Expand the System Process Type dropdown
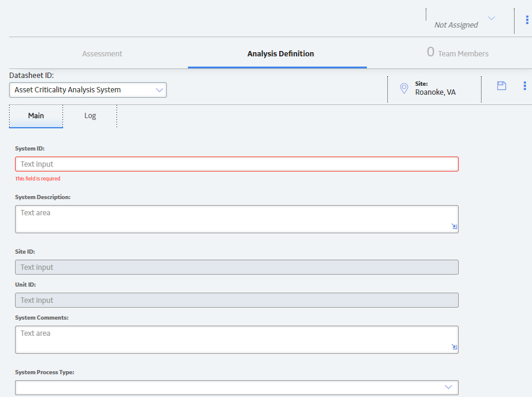532x397 pixels. [x=237, y=387]
